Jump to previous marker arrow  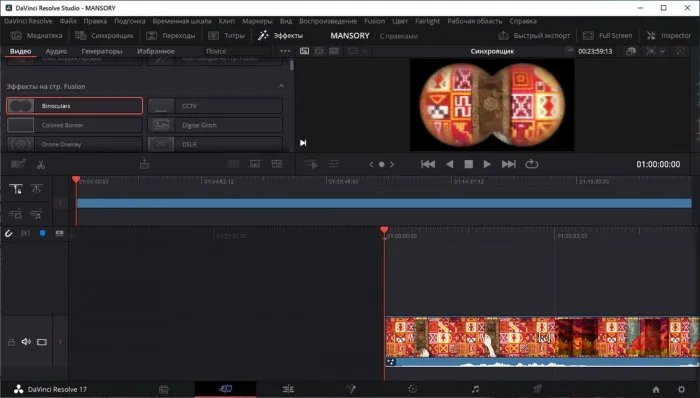(x=371, y=164)
